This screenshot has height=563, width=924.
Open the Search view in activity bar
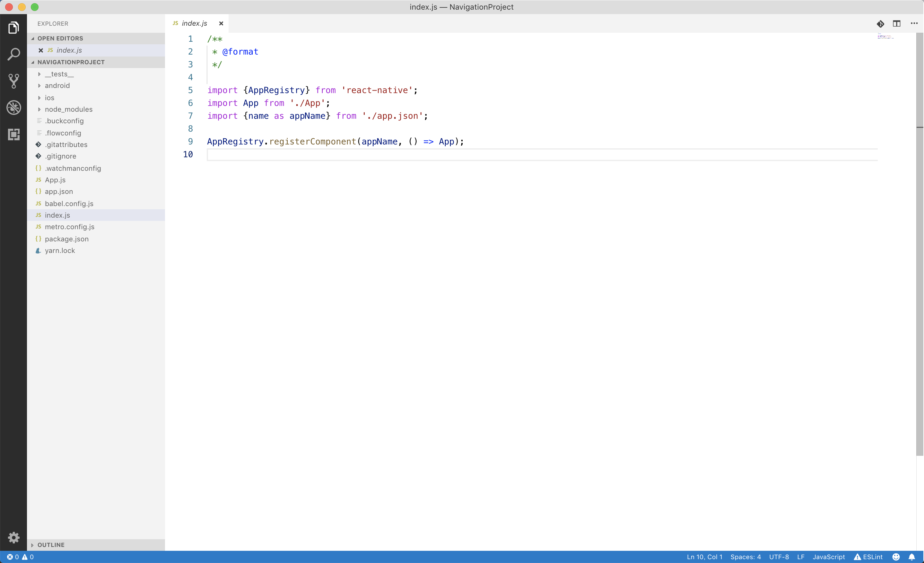tap(13, 54)
